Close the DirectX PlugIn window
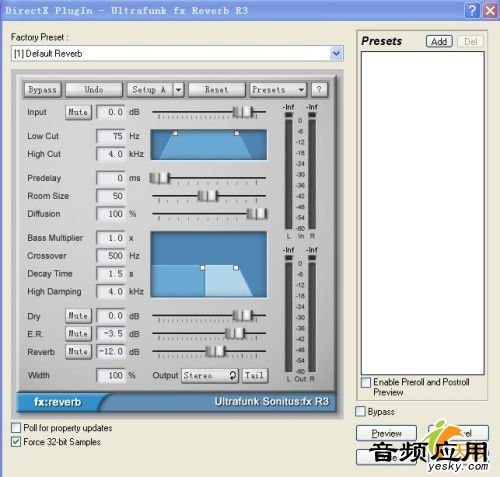Viewport: 500px width, 477px height. tap(490, 10)
